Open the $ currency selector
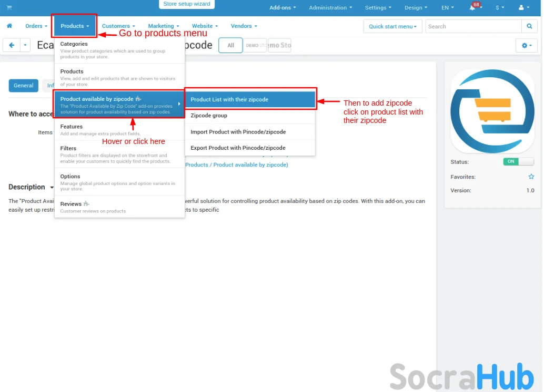This screenshot has width=544, height=392. pos(500,7)
